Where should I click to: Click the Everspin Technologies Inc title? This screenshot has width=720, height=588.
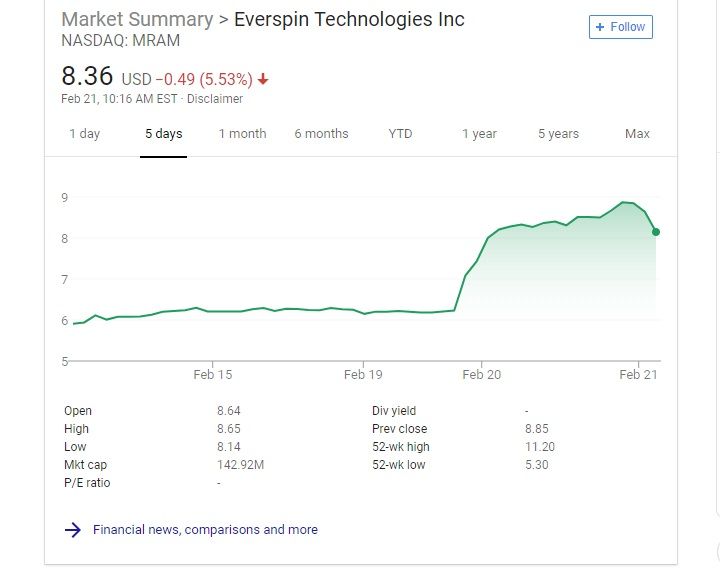tap(349, 20)
